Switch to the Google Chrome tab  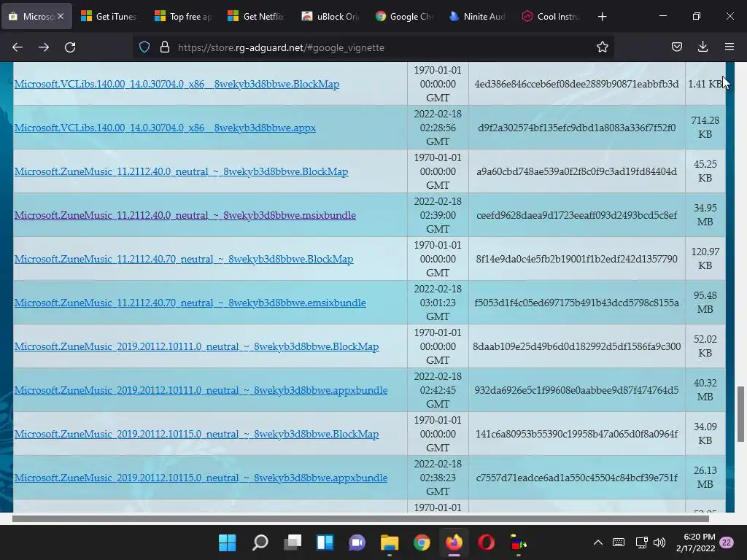tap(403, 16)
